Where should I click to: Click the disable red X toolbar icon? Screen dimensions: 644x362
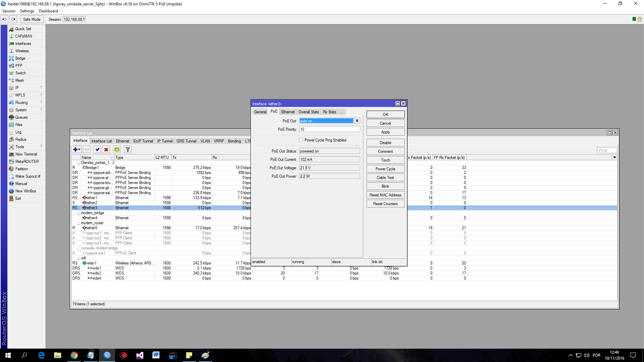pos(106,149)
